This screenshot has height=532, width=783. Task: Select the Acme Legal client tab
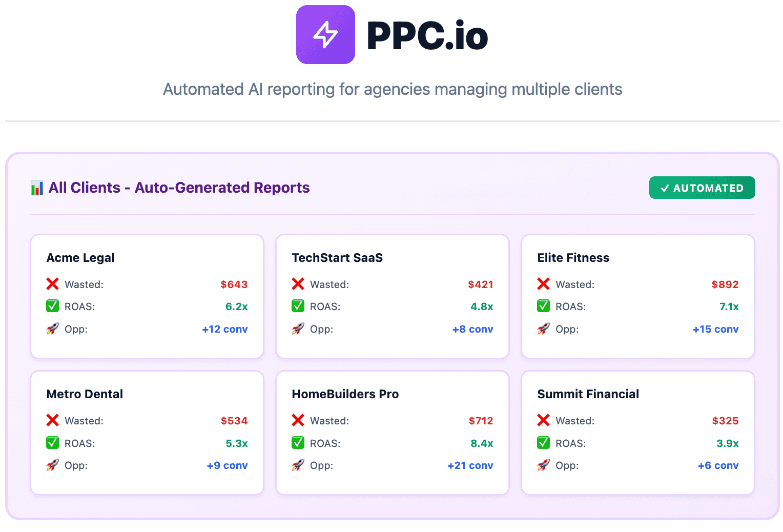(x=80, y=258)
